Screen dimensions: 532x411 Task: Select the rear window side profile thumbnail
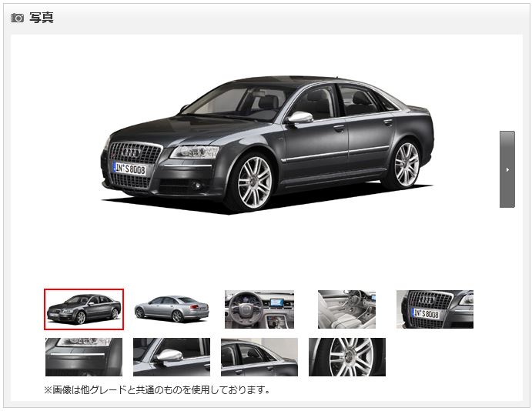tap(259, 357)
